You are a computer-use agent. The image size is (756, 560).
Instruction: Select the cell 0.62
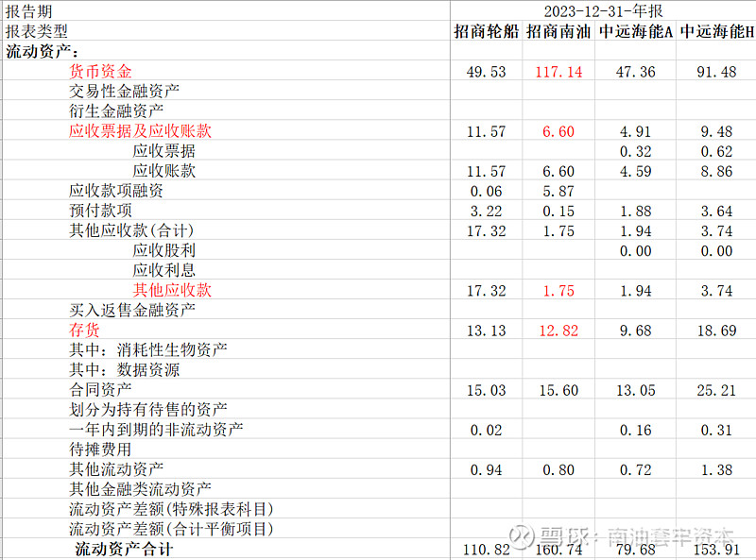716,151
